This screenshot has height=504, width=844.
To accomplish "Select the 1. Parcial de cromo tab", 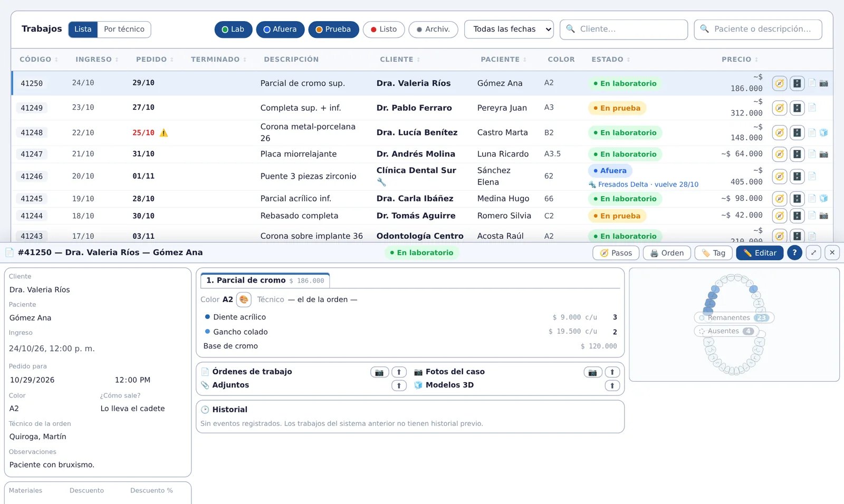I will [x=265, y=280].
